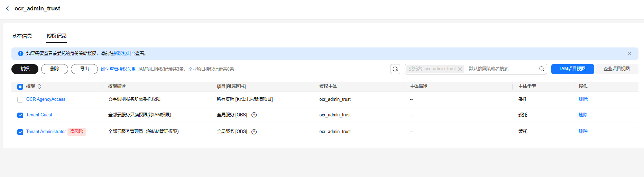Uncheck the Tenant Guest row checkbox
Image resolution: width=644 pixels, height=177 pixels.
(x=20, y=115)
